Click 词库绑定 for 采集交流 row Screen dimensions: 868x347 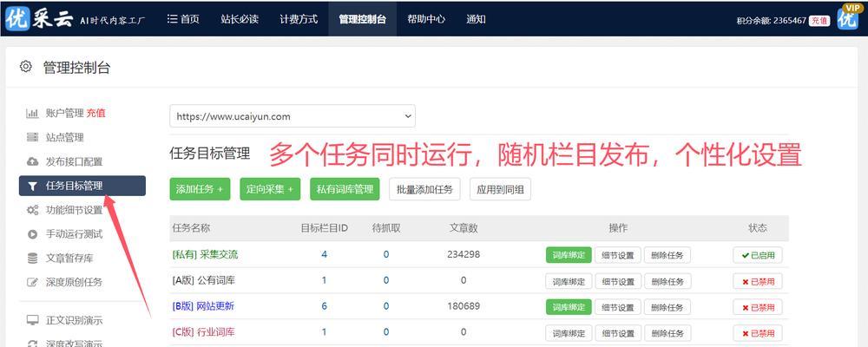(x=569, y=255)
